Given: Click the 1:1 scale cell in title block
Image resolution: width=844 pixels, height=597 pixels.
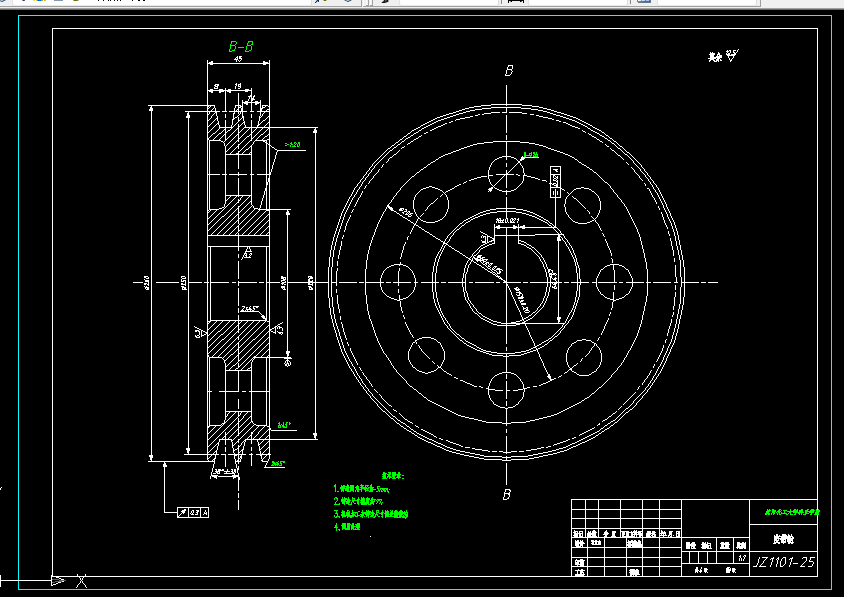Looking at the screenshot, I should tap(742, 558).
